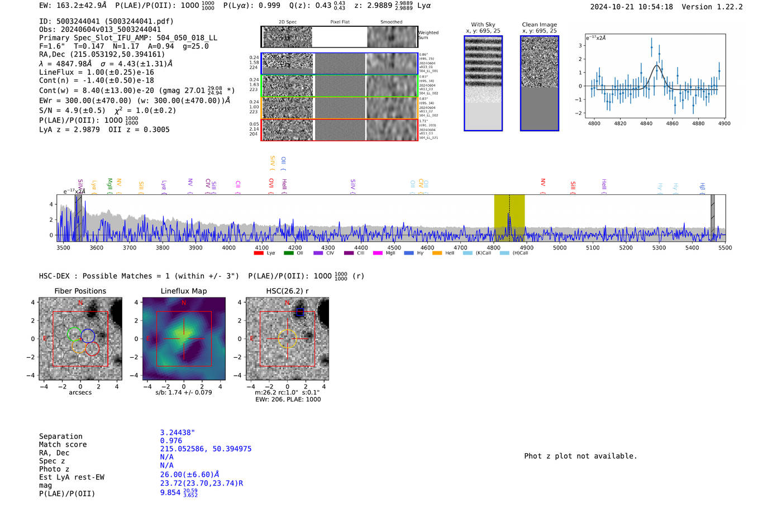
Task: Click the green fiber circle in Fiber Positions
Action: point(74,334)
